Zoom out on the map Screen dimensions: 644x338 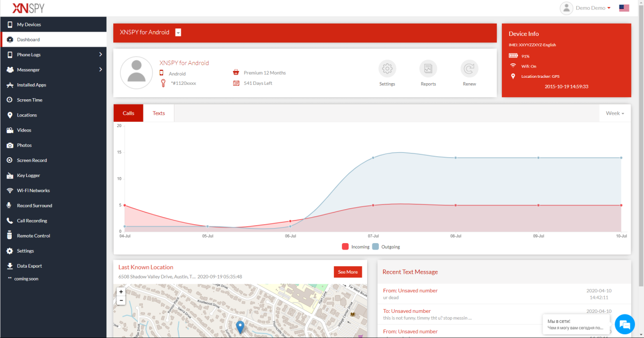click(121, 300)
